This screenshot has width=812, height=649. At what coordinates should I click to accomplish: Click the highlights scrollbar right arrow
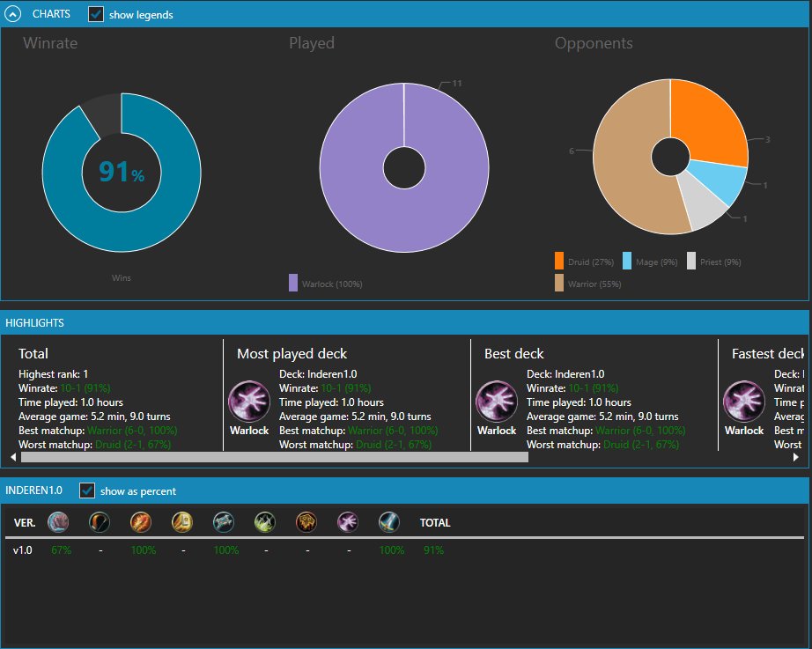[x=796, y=457]
